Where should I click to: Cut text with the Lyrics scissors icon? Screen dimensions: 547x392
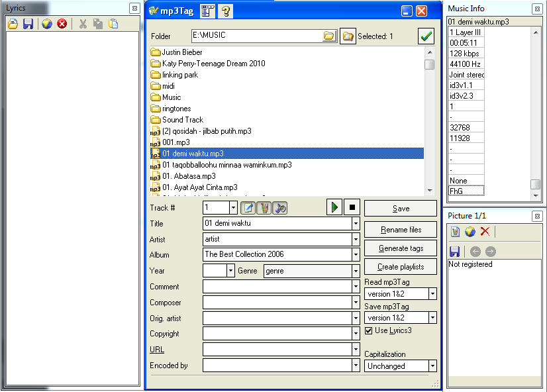(83, 24)
